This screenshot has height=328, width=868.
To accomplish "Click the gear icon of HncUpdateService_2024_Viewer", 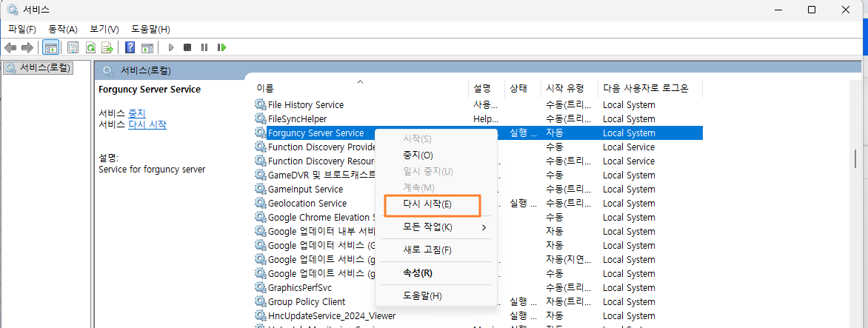I will point(260,316).
